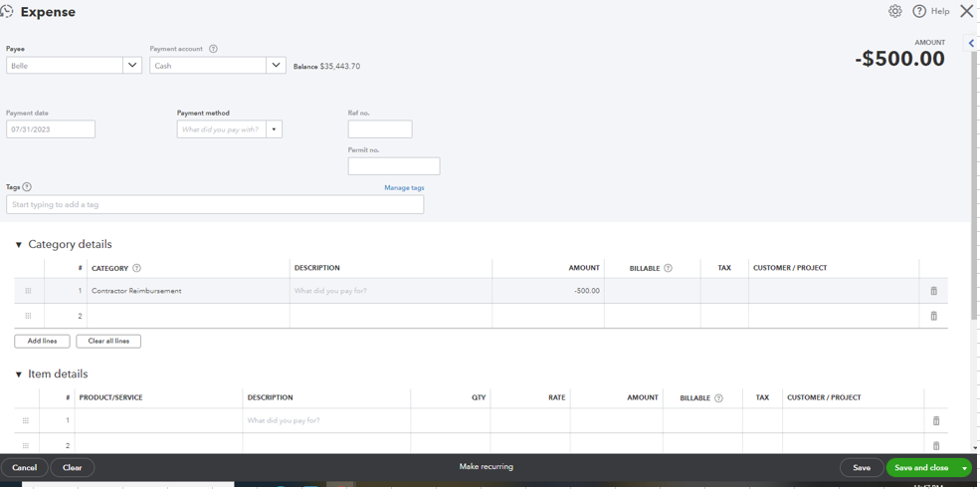Screen dimensions: 980x489
Task: Open the Payment method dropdown arrow
Action: pyautogui.click(x=274, y=129)
